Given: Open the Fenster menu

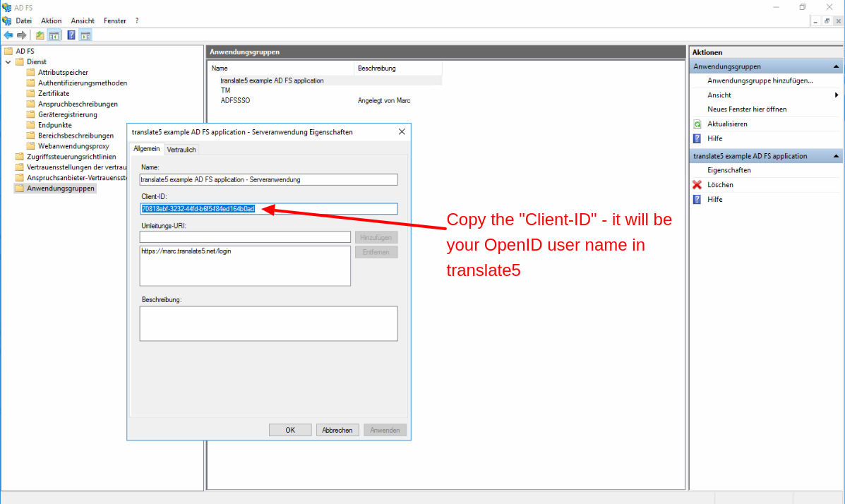Looking at the screenshot, I should [x=115, y=21].
